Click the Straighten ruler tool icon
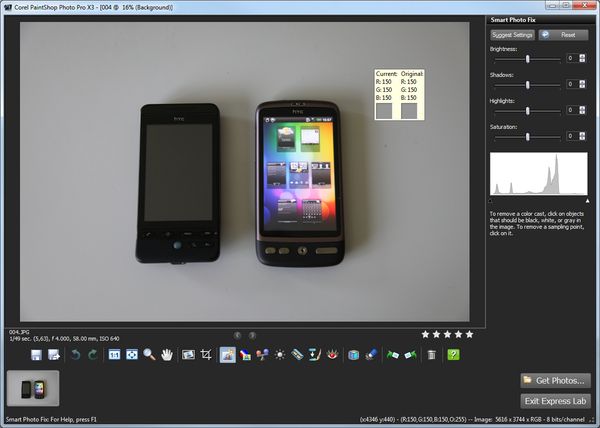This screenshot has height=428, width=600. coord(297,355)
